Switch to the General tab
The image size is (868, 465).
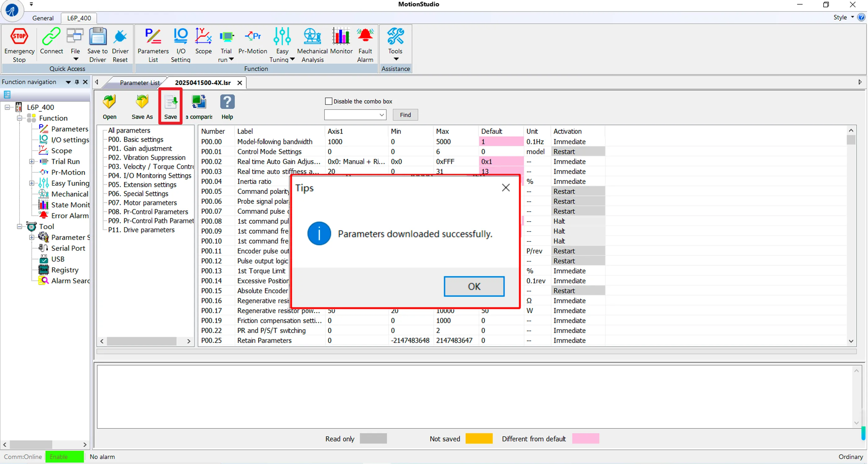43,18
